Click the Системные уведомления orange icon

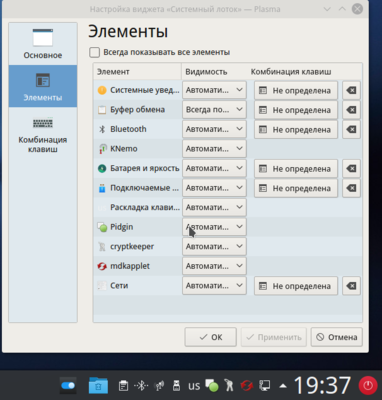click(102, 90)
